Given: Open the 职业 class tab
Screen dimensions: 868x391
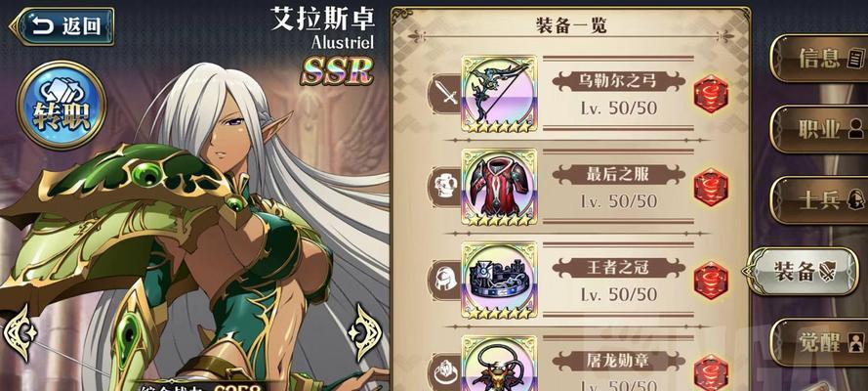Looking at the screenshot, I should [x=820, y=129].
